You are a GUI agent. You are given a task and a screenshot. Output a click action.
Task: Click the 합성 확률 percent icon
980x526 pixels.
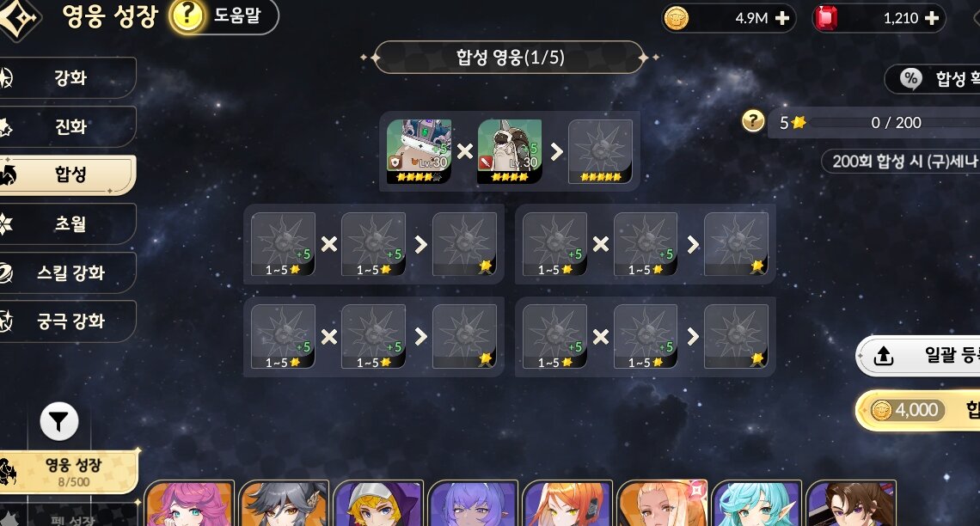pos(910,79)
